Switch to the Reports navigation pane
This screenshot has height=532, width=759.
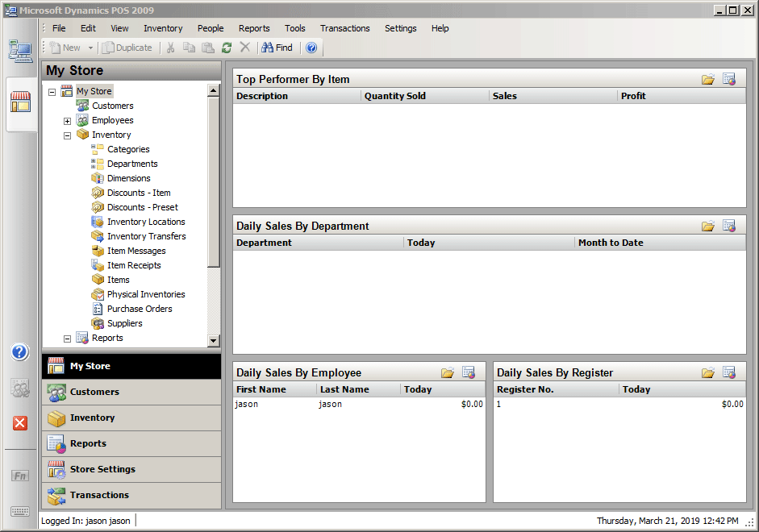tap(131, 443)
